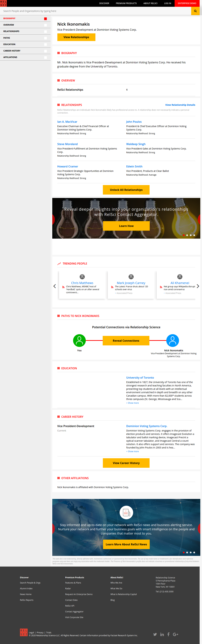The image size is (202, 644).
Task: Open the Privacy link in the footer
Action: pyautogui.click(x=40, y=632)
